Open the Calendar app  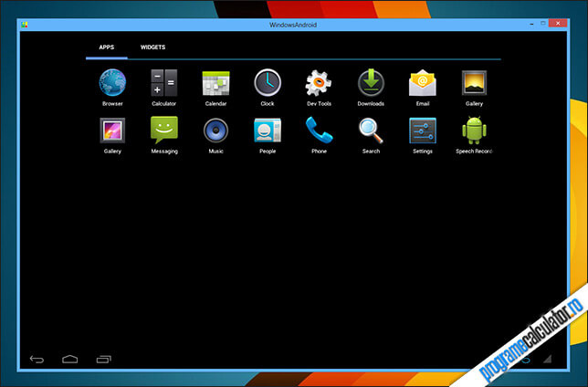pos(216,88)
